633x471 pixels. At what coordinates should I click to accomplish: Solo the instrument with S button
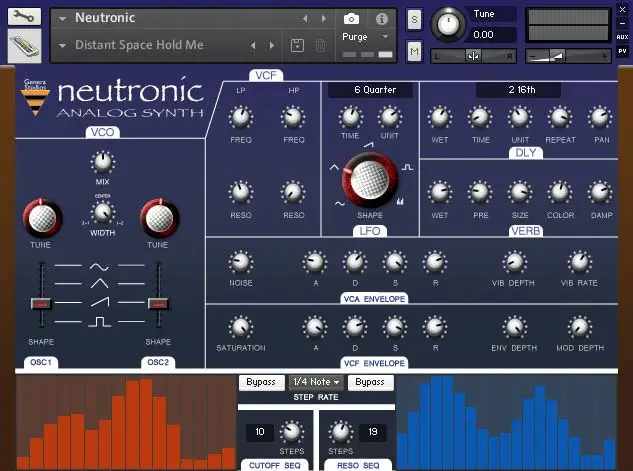click(x=414, y=19)
